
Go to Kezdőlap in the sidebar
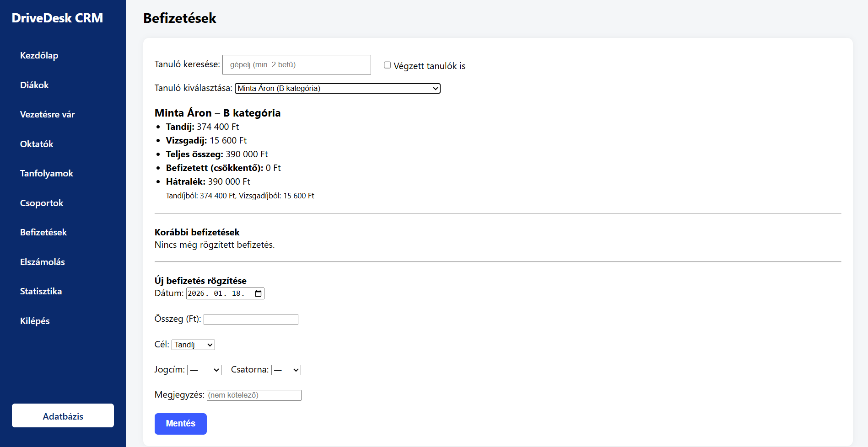pyautogui.click(x=39, y=55)
